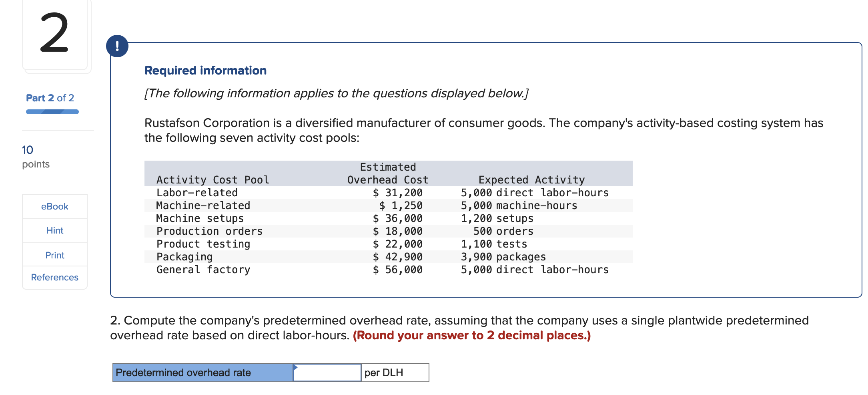Click the Predetermined overhead rate label cell
The image size is (868, 395).
tap(202, 373)
